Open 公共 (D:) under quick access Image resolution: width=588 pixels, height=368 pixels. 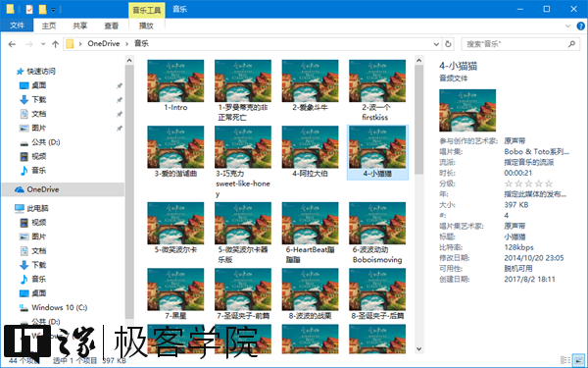(x=45, y=142)
